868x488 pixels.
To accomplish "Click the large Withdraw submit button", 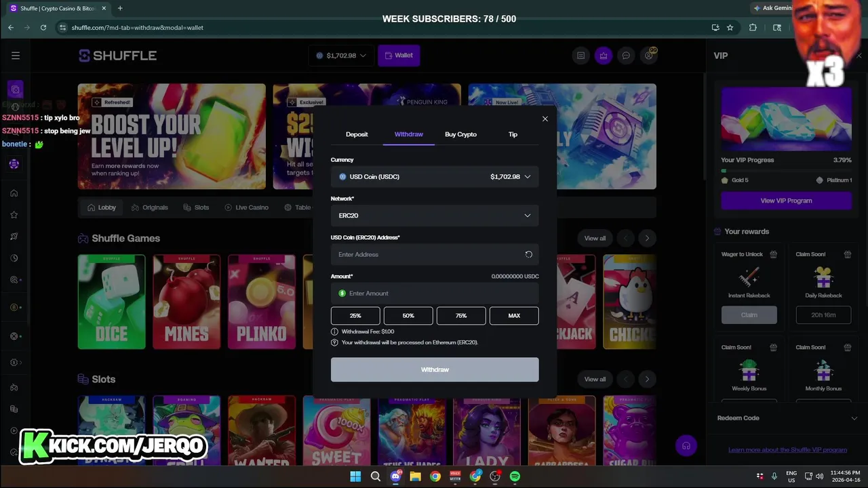I will [435, 369].
